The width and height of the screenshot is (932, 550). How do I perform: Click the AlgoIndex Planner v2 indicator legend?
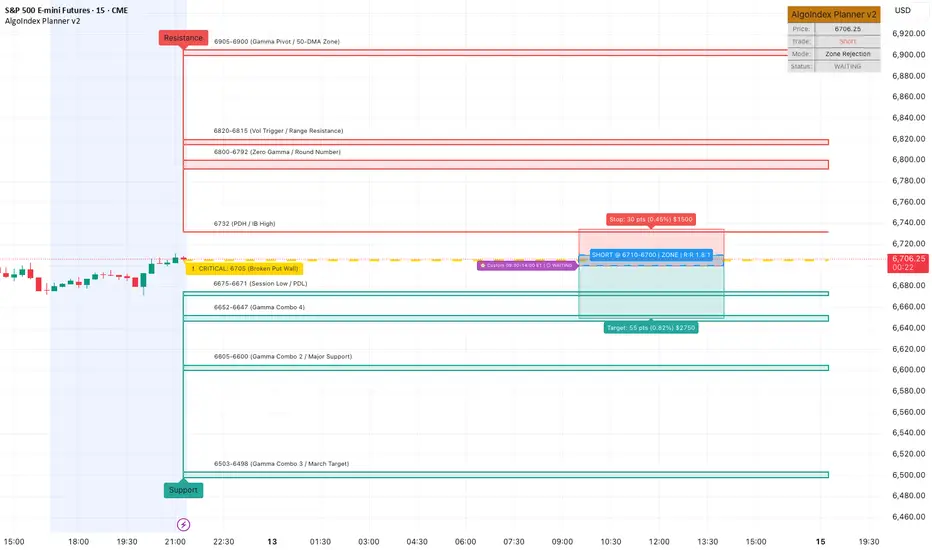point(42,21)
